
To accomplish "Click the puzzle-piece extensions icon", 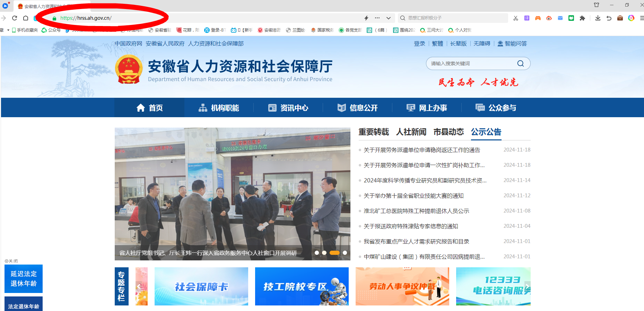I will click(x=582, y=18).
